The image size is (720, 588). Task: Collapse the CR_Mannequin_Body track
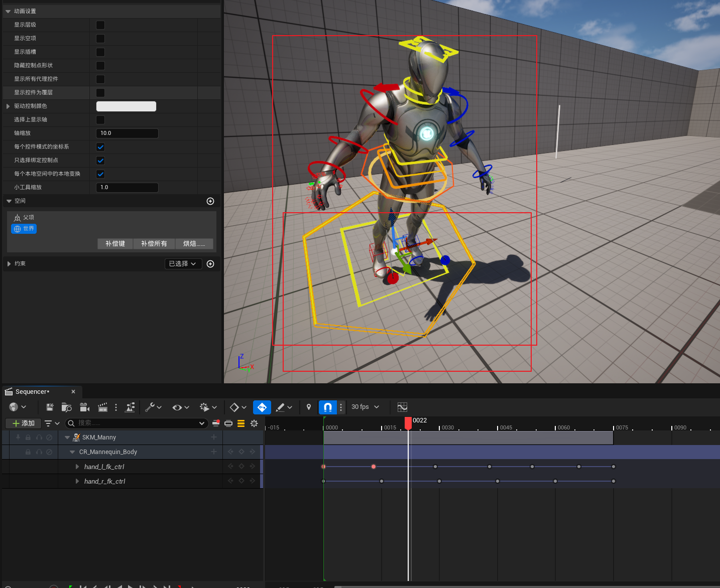[72, 452]
